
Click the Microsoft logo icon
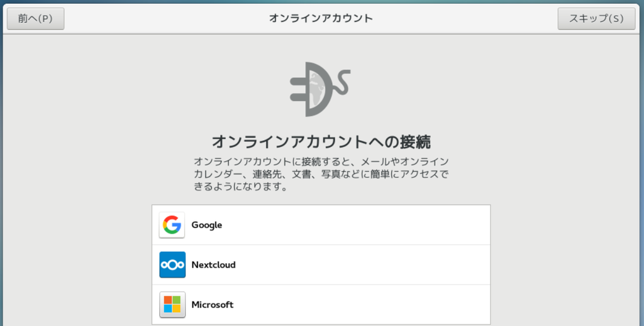172,304
